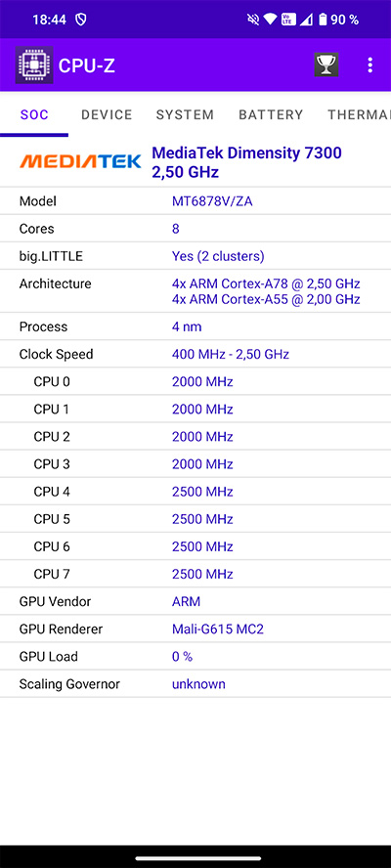Screen dimensions: 391x868
Task: Tap the Scaling Governor row
Action: [x=195, y=683]
